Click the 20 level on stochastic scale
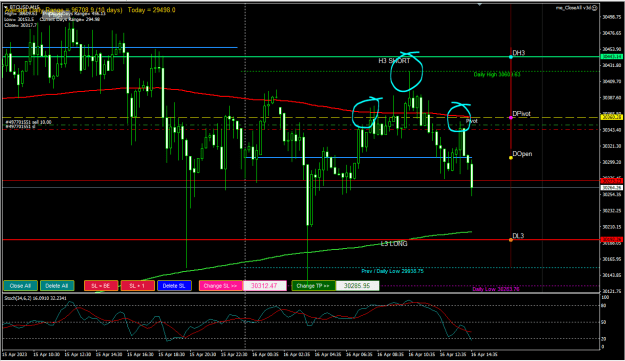This screenshot has width=625, height=361. (x=603, y=339)
